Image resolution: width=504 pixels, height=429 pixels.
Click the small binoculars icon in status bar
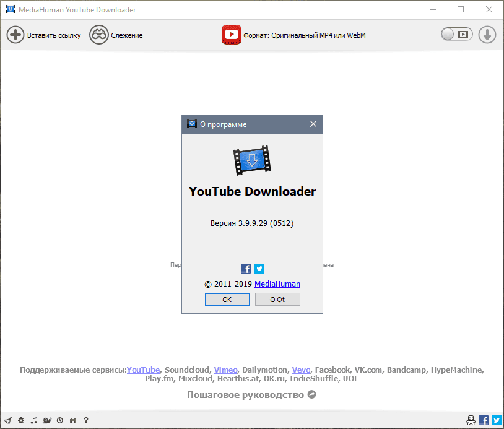[x=73, y=420]
